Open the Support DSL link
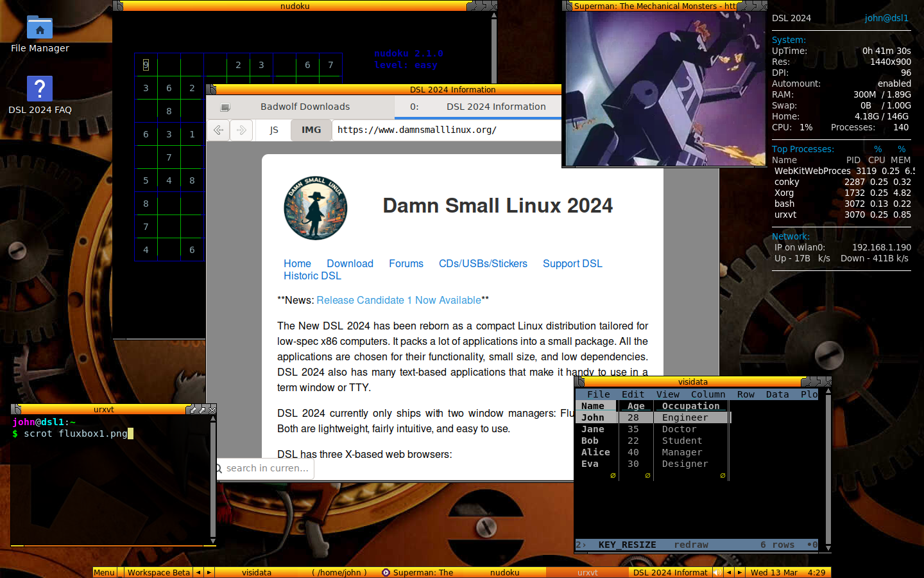The image size is (924, 578). click(572, 263)
